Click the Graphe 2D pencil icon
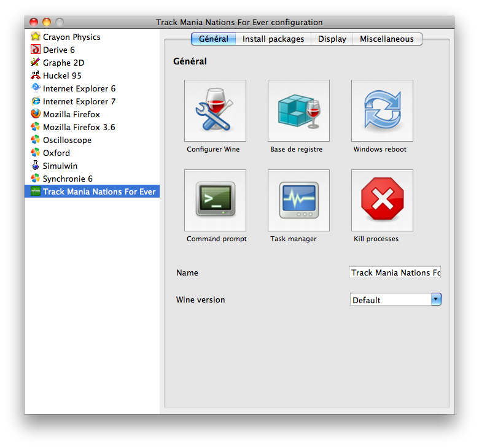The width and height of the screenshot is (479, 448). pos(36,63)
